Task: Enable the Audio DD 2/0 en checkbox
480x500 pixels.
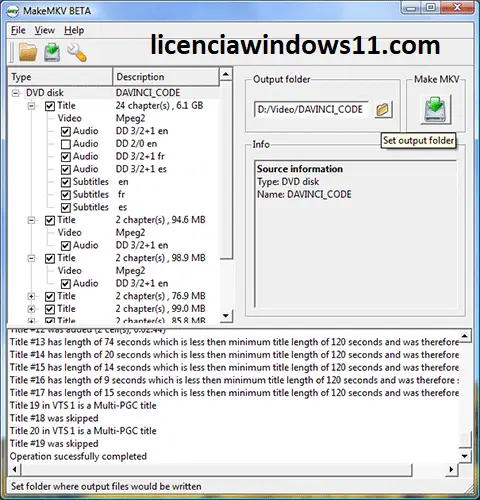Action: click(x=66, y=144)
